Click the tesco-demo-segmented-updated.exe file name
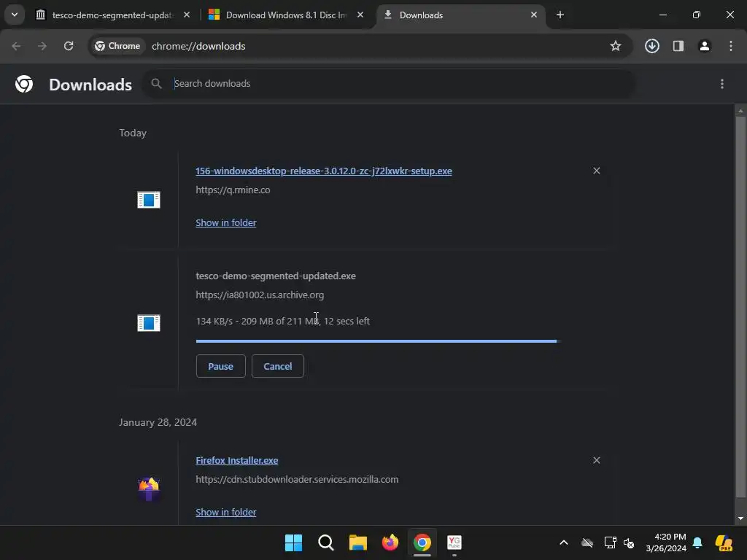Screen dimensions: 747x560 pos(276,276)
